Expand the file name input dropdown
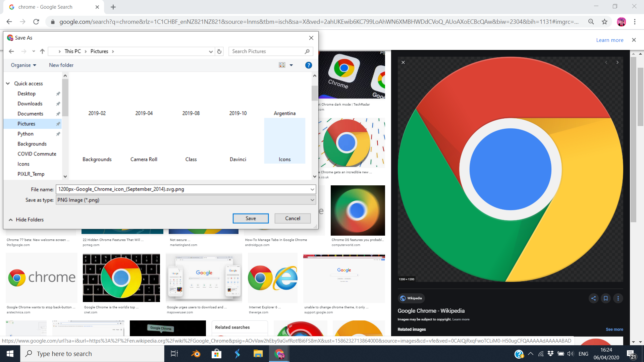The width and height of the screenshot is (644, 362). (312, 189)
